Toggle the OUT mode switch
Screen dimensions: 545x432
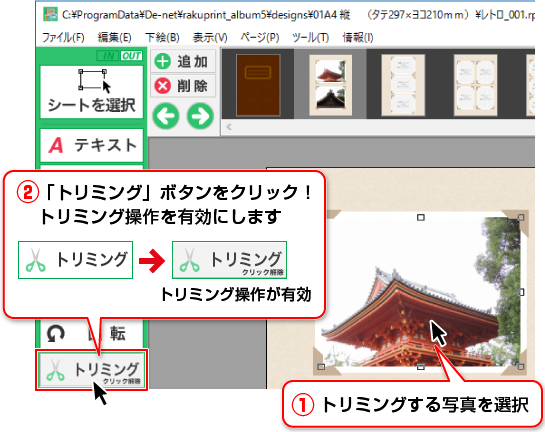point(131,56)
